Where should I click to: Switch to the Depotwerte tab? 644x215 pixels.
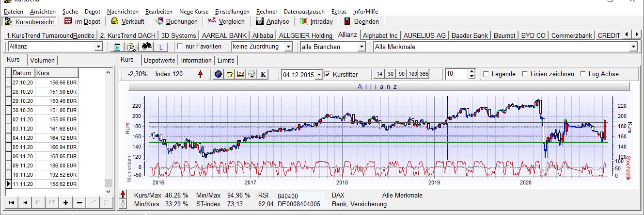pos(159,60)
